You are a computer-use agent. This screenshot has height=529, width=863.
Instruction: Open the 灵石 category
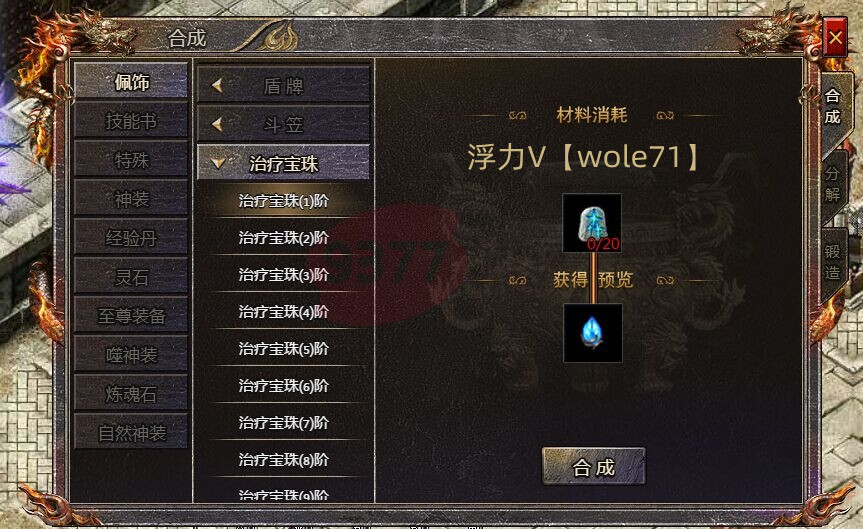(131, 277)
